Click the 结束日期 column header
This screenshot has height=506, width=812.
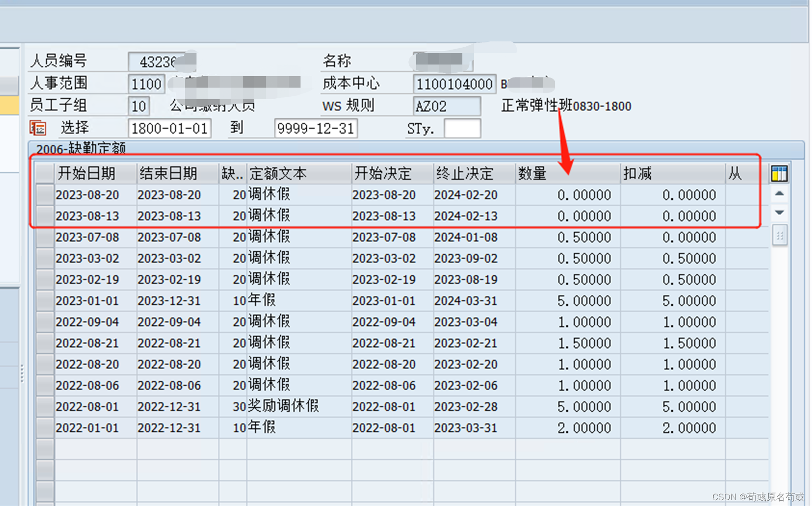tap(178, 173)
